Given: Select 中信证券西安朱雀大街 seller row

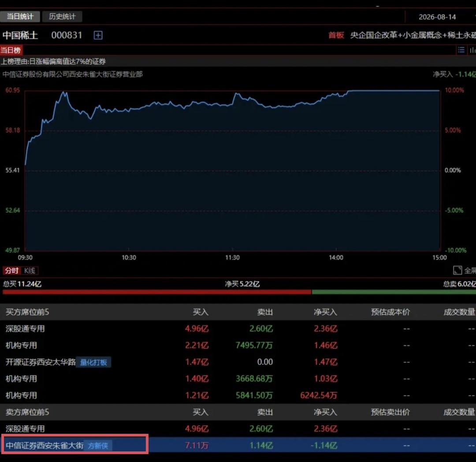Looking at the screenshot, I should coord(238,445).
